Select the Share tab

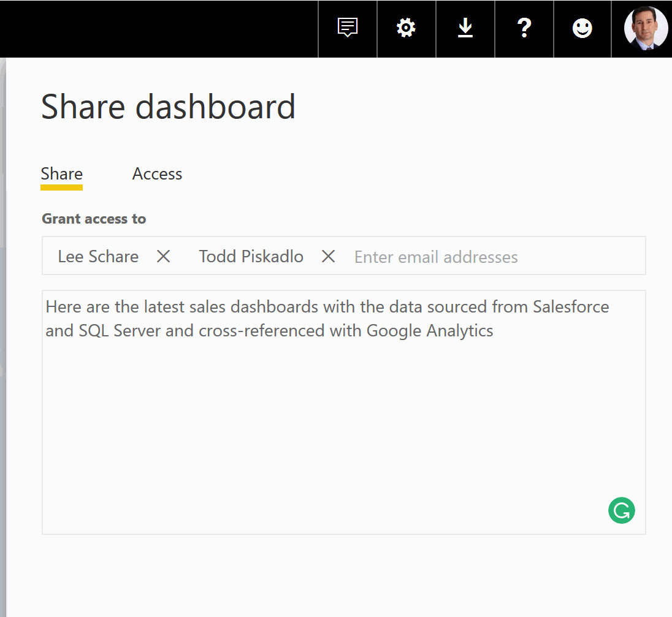click(61, 174)
